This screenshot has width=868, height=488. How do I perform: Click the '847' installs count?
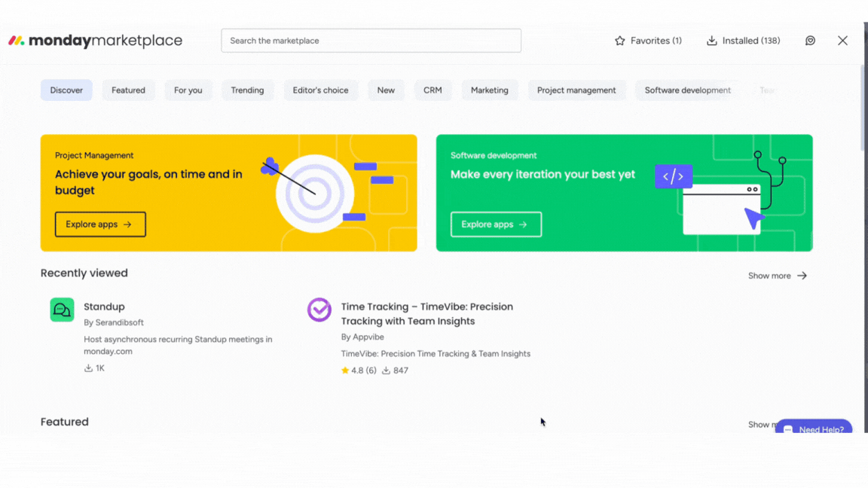pyautogui.click(x=401, y=371)
